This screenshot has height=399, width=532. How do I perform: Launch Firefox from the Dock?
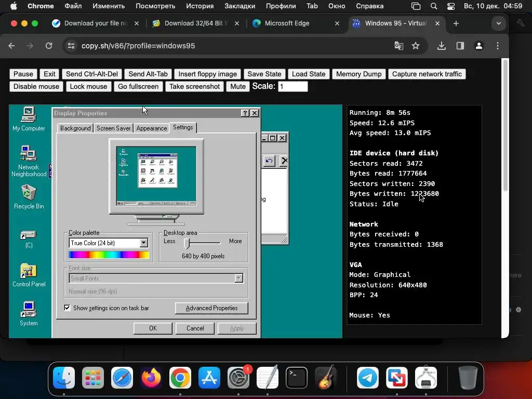click(151, 378)
